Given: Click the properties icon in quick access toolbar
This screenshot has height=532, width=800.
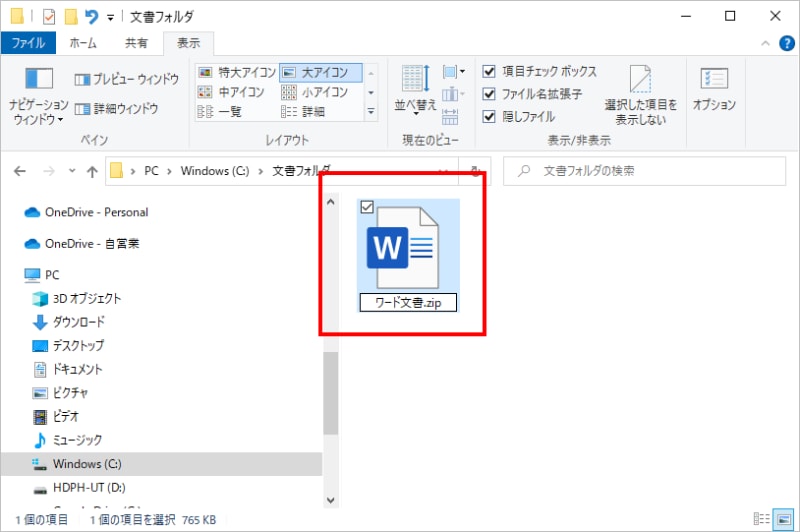Looking at the screenshot, I should coord(48,17).
